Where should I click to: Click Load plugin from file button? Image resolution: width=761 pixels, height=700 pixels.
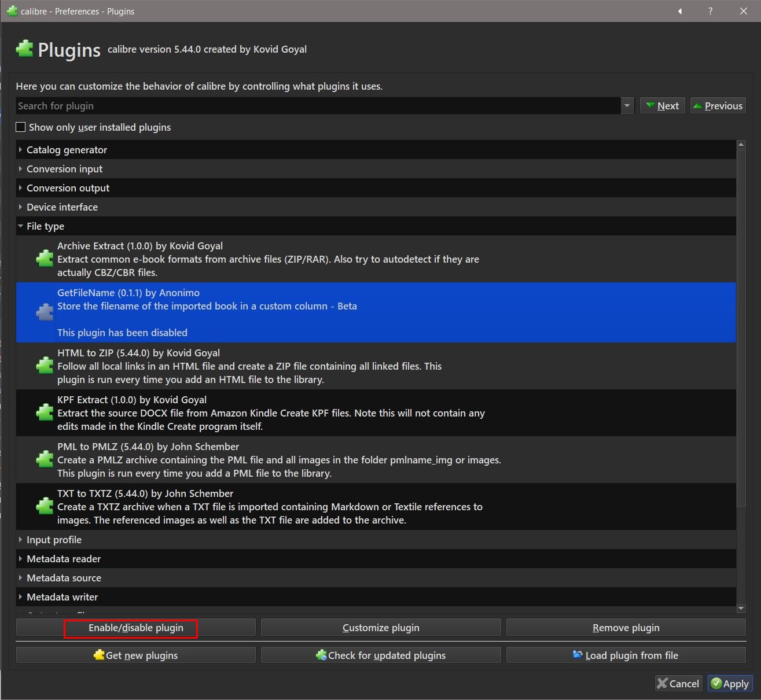pyautogui.click(x=626, y=655)
